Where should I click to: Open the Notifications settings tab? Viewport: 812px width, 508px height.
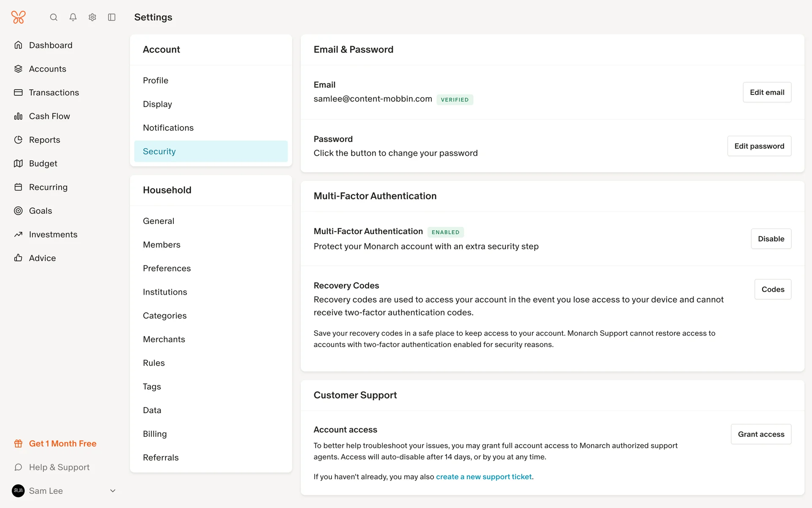168,128
